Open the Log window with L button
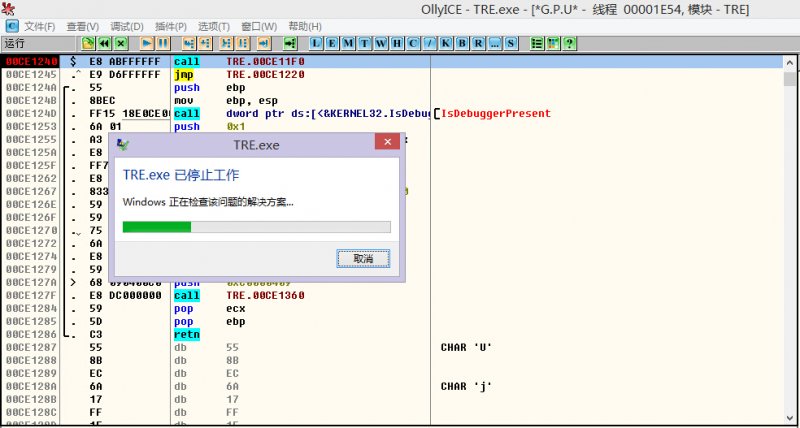The image size is (800, 428). [x=316, y=44]
